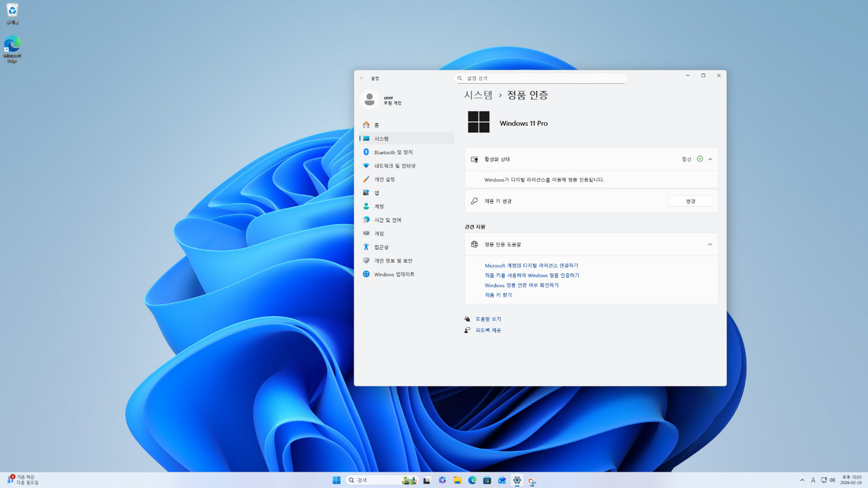Collapse the 정품 인증 도움말 section
Screen dimensions: 868x488
click(710, 245)
